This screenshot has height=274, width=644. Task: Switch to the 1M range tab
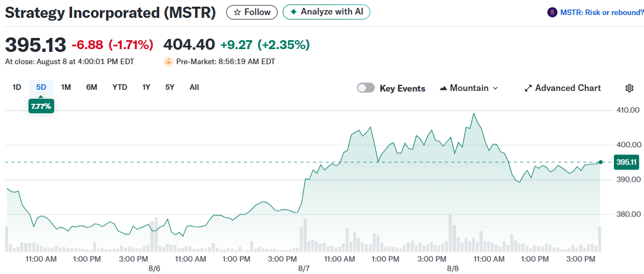pos(66,87)
